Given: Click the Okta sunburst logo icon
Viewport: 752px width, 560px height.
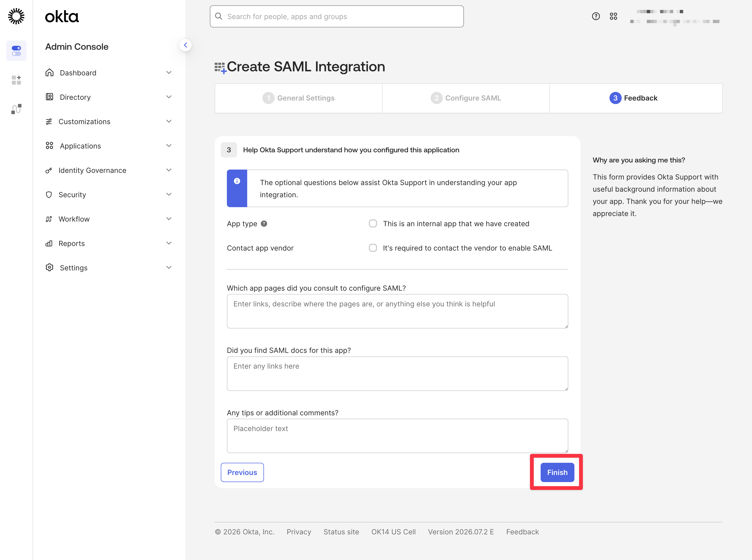Looking at the screenshot, I should [x=16, y=16].
